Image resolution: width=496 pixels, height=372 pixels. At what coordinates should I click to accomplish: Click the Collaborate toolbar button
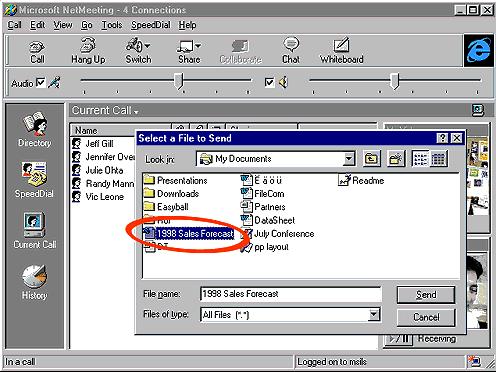(x=240, y=51)
